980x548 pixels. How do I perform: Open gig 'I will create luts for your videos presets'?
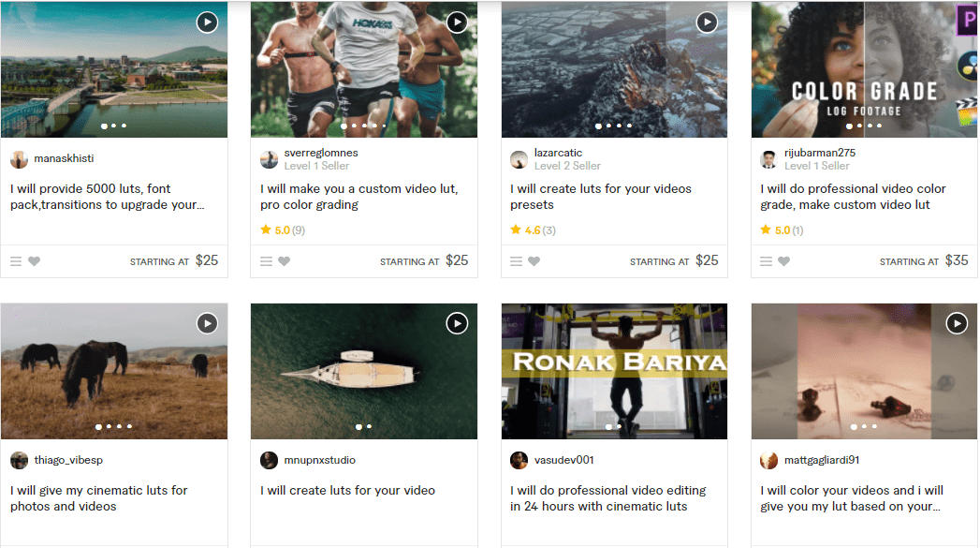tap(601, 197)
